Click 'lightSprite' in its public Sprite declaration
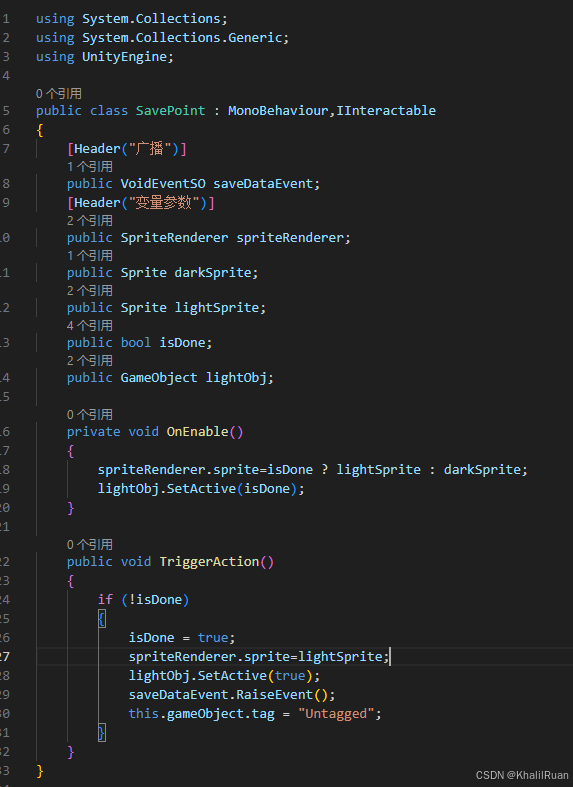Viewport: 573px width, 787px height. coord(217,308)
